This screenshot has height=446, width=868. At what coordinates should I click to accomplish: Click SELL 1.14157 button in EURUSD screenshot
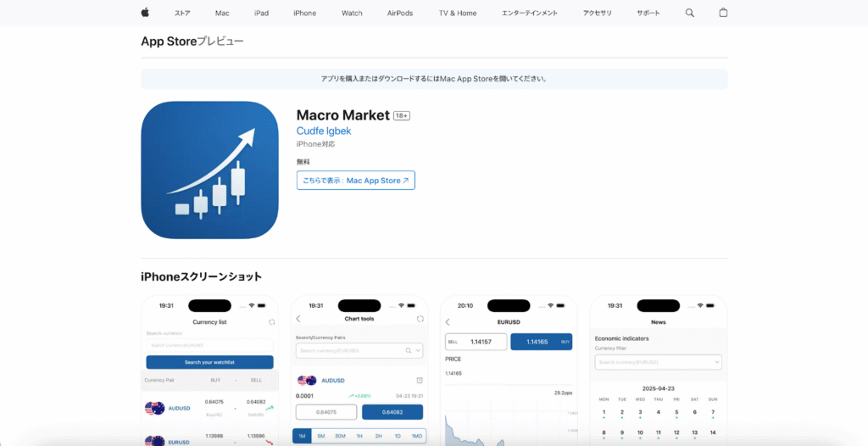[x=476, y=342]
